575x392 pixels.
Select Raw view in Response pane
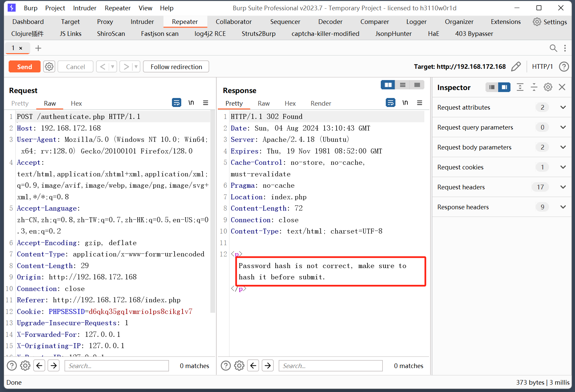coord(264,103)
